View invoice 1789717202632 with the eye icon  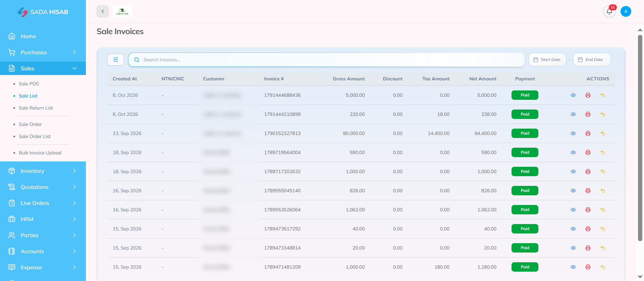[573, 171]
